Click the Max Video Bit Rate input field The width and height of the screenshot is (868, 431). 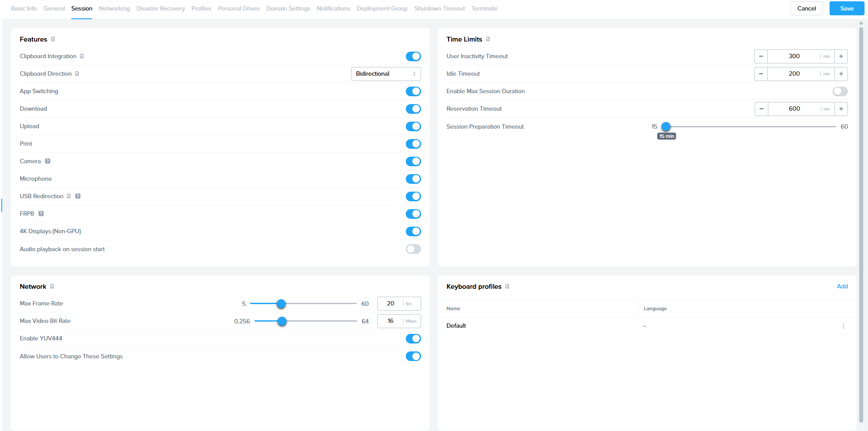tap(390, 321)
